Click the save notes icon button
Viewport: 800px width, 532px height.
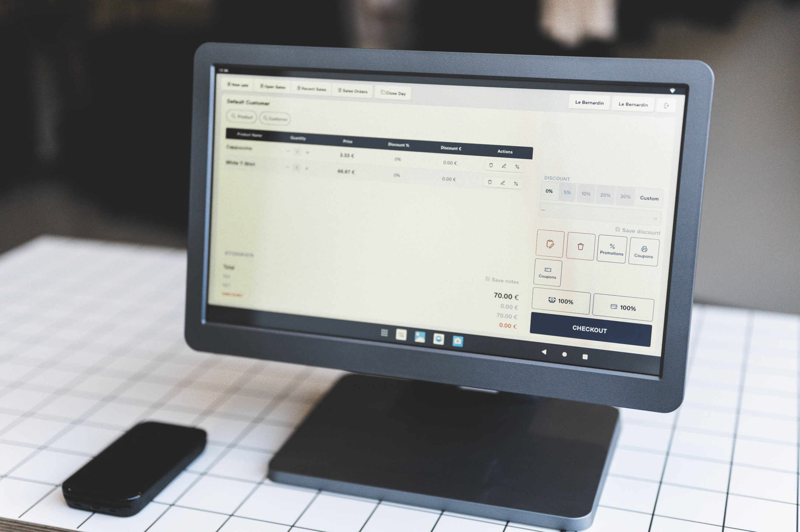[x=488, y=281]
